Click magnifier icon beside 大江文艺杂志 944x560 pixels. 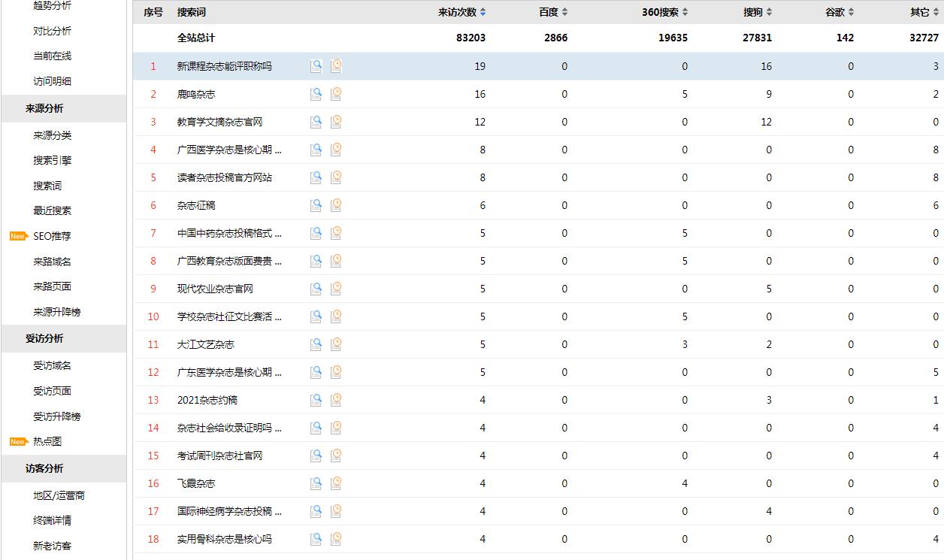click(x=316, y=344)
